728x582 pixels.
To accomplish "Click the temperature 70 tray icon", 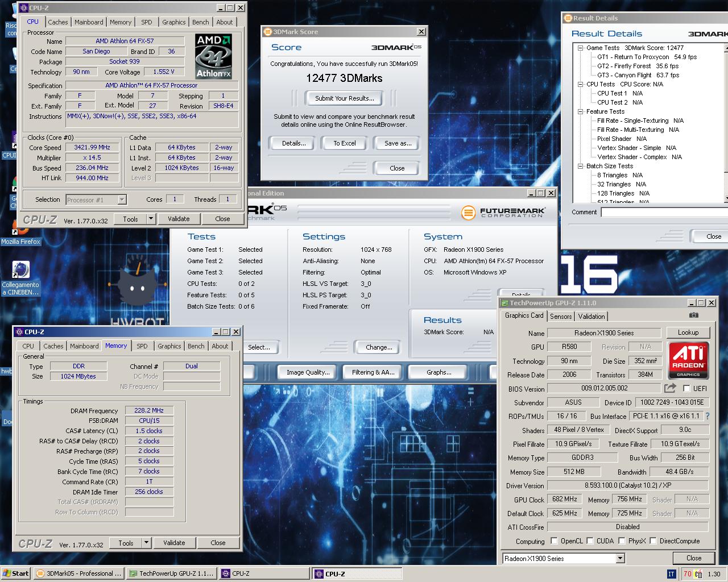I will pos(688,574).
